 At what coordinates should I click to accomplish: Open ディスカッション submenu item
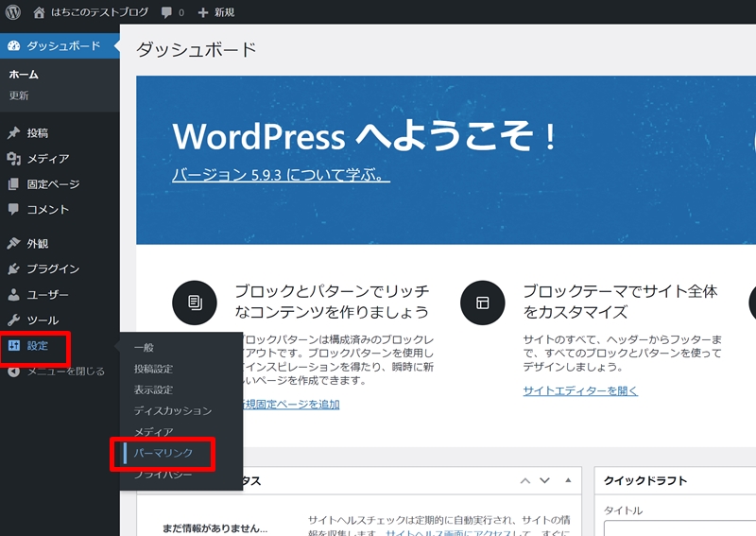pyautogui.click(x=173, y=410)
